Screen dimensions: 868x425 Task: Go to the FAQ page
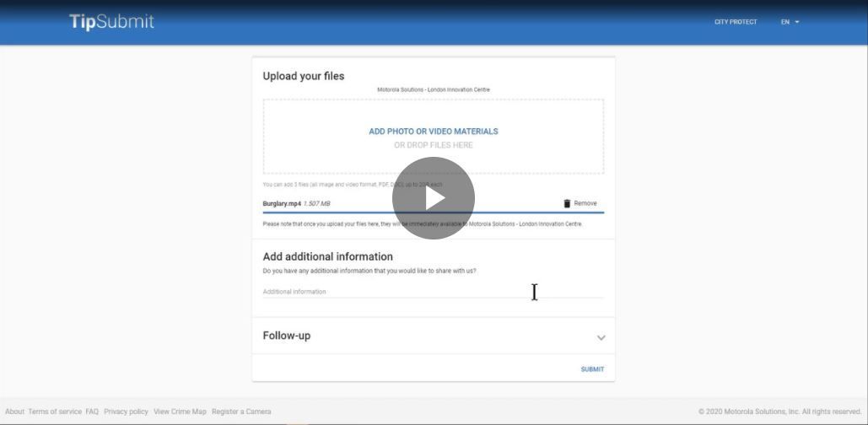click(92, 412)
